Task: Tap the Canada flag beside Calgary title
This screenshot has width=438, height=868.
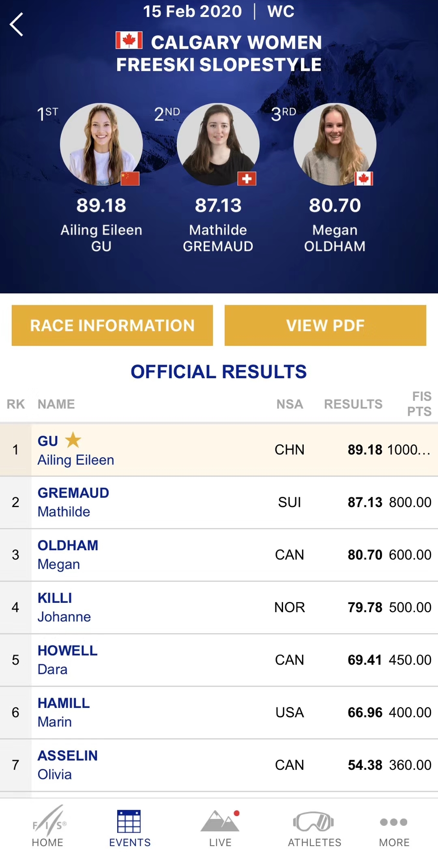Action: (x=129, y=41)
